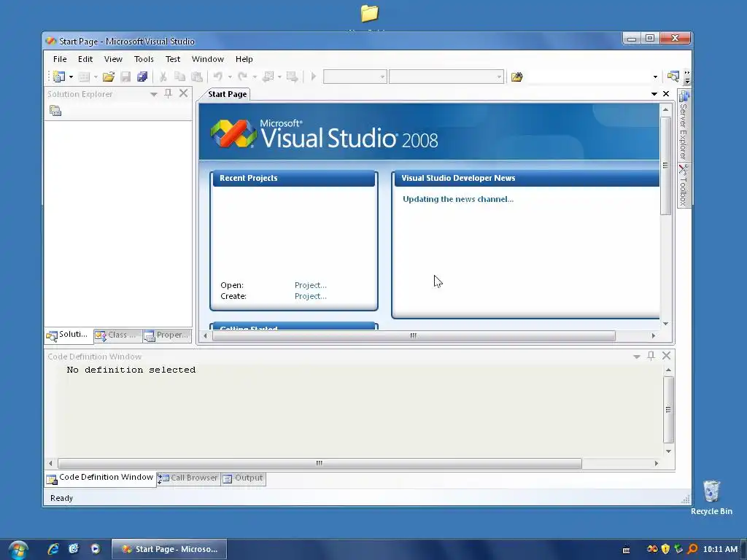
Task: Open the Server Explorer side tab
Action: (684, 125)
